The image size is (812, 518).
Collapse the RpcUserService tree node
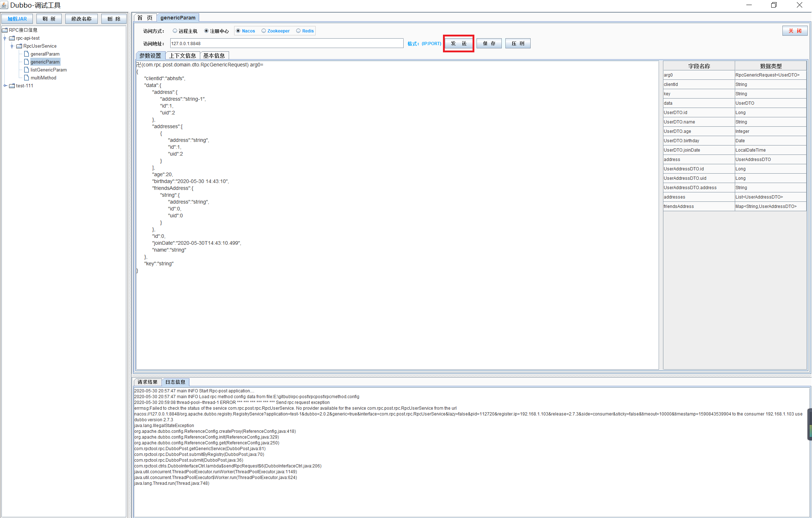pyautogui.click(x=12, y=46)
